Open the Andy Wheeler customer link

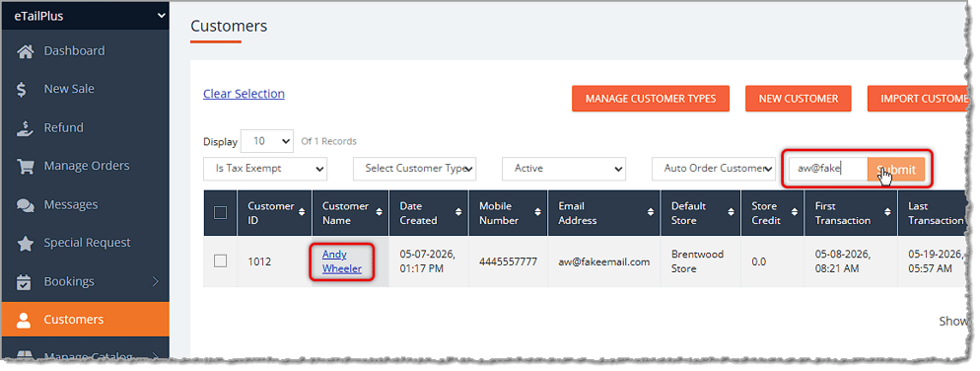point(342,260)
